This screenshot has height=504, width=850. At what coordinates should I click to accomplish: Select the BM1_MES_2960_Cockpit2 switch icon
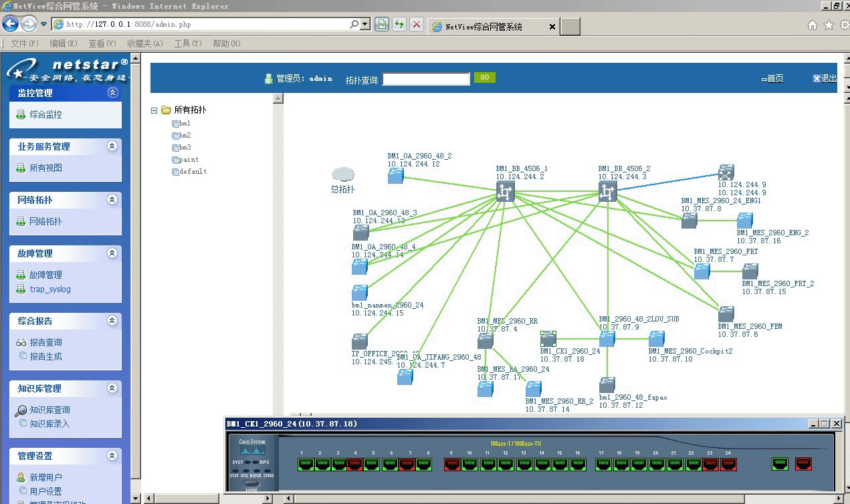tap(657, 339)
